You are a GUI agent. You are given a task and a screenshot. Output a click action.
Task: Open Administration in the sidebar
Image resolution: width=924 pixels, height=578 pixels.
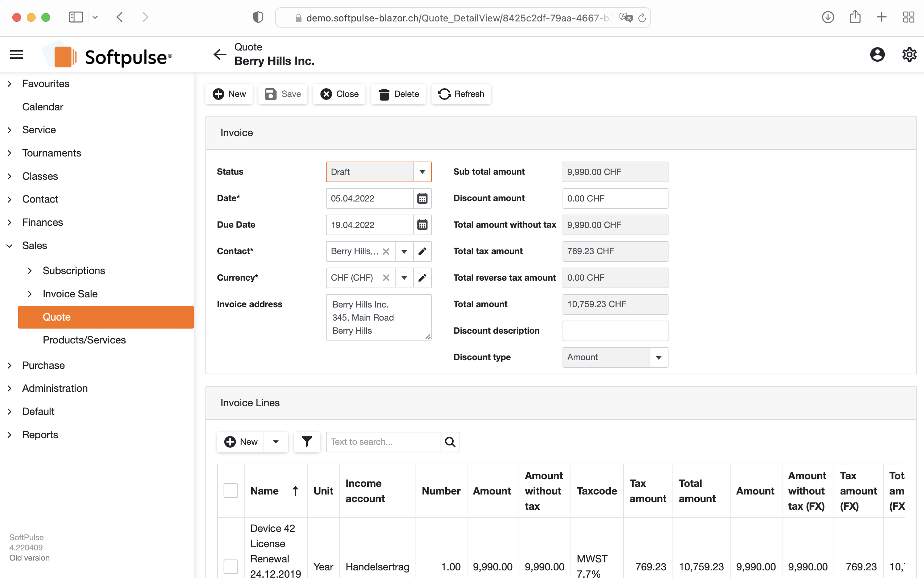(x=55, y=388)
